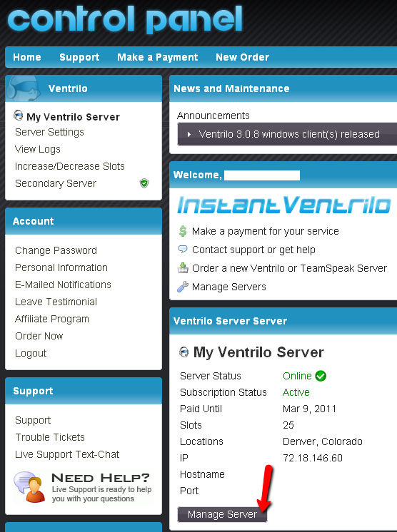Click the green dollar sign icon
The width and height of the screenshot is (397, 532).
point(183,231)
